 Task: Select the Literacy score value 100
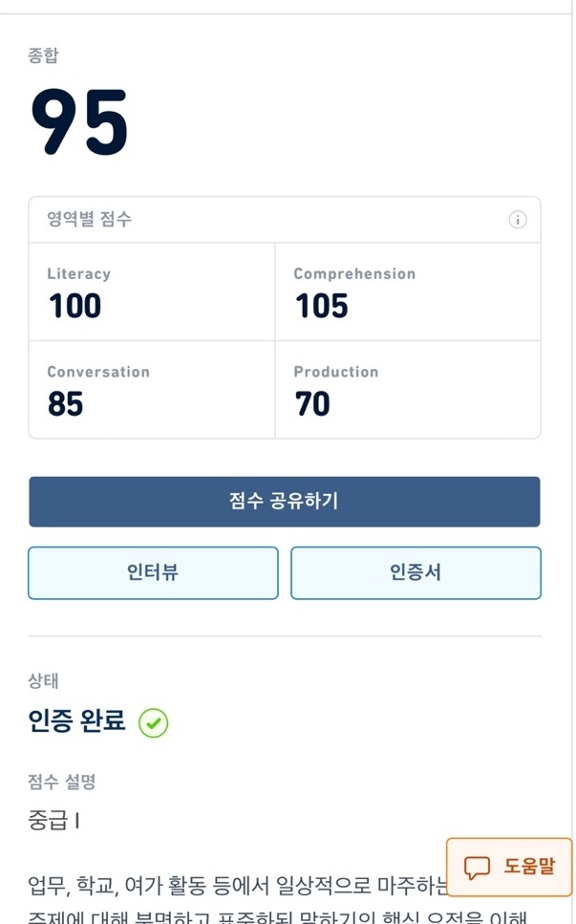(x=75, y=306)
